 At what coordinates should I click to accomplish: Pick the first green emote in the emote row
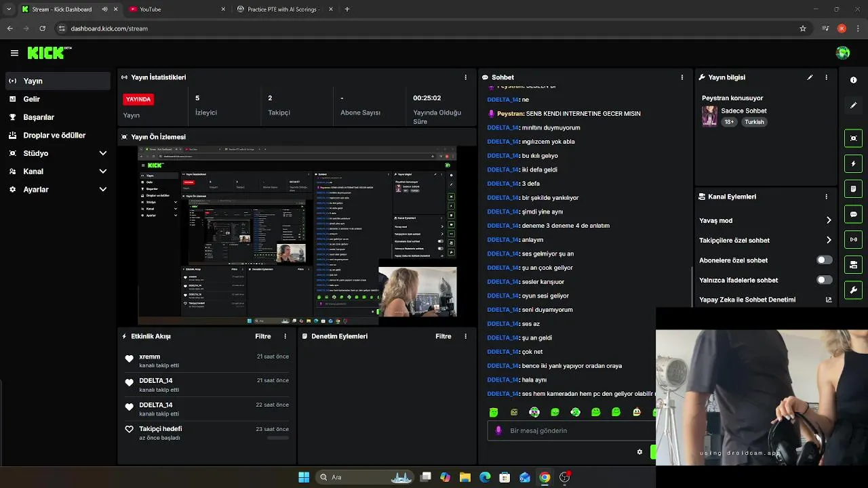pos(494,412)
